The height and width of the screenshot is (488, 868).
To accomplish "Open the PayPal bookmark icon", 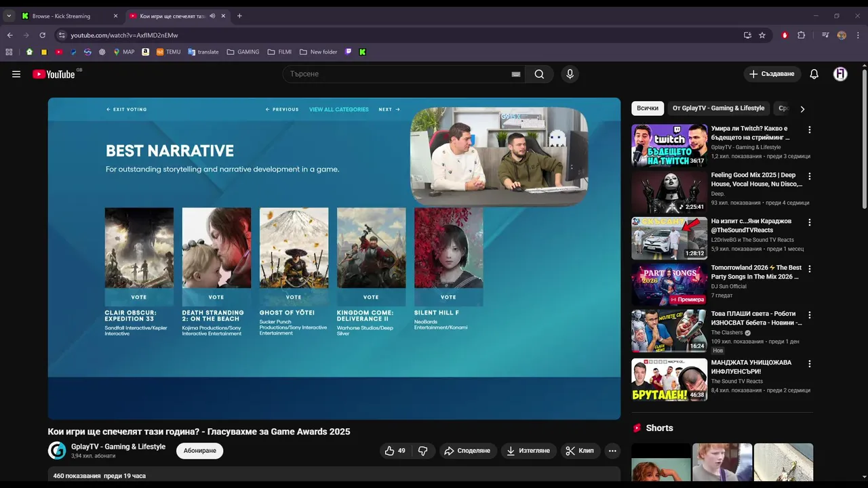I will (73, 52).
